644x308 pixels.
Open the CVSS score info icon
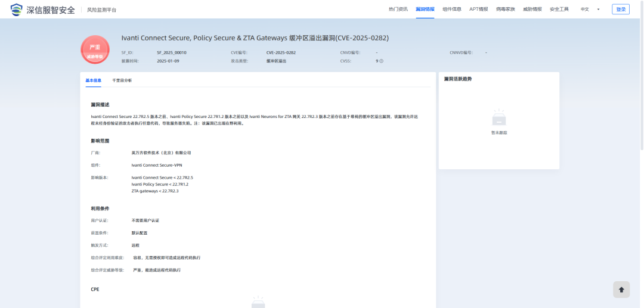(381, 61)
